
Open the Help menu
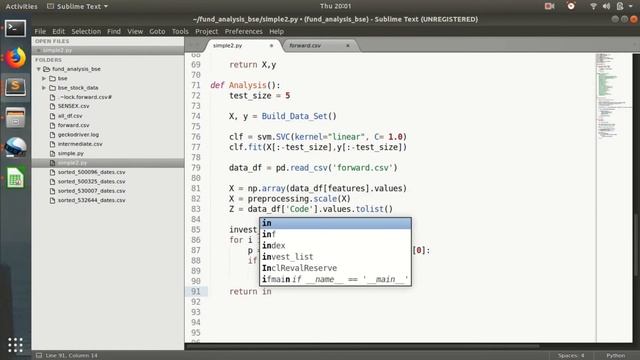(276, 31)
